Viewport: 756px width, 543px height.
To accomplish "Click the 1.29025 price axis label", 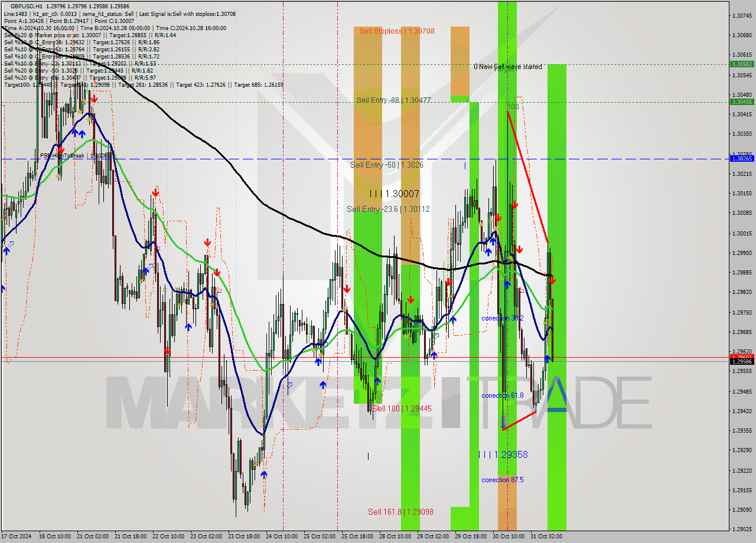I will point(742,529).
